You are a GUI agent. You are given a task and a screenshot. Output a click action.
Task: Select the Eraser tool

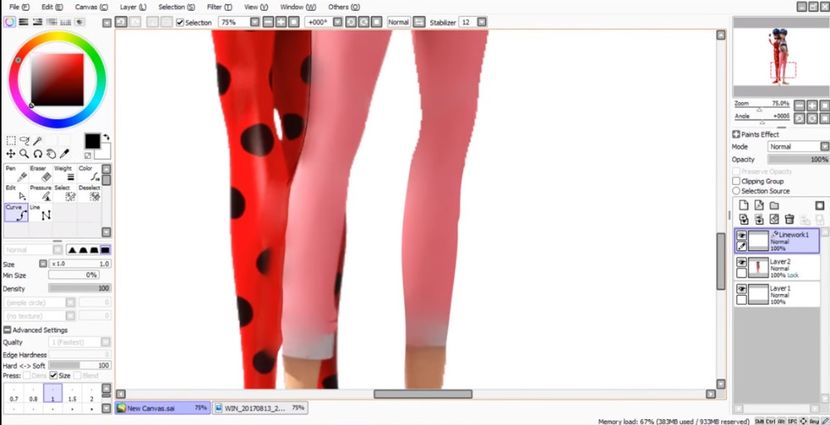[40, 174]
